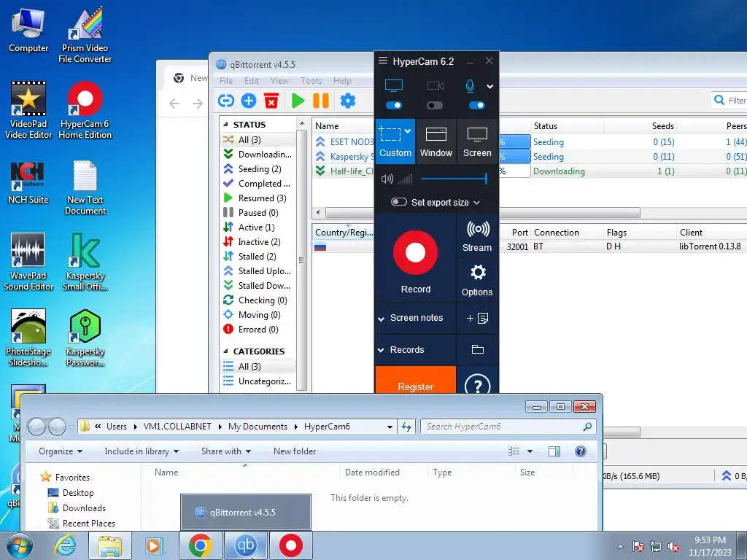Click Add torrent file plus icon
This screenshot has width=747, height=560.
coord(249,101)
